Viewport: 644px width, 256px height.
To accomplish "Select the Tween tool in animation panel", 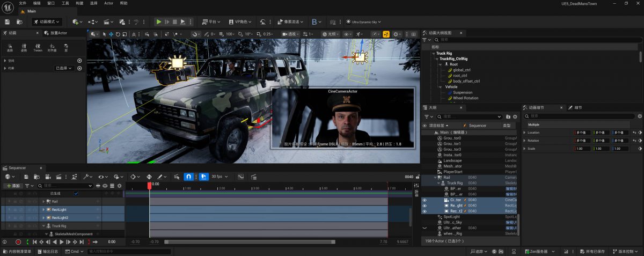I will pyautogui.click(x=38, y=47).
